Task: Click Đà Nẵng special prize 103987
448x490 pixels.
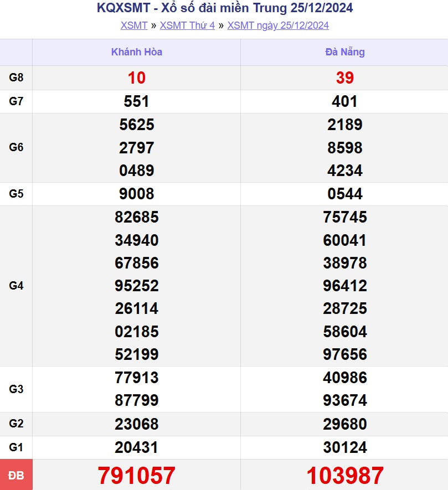Action: (344, 476)
